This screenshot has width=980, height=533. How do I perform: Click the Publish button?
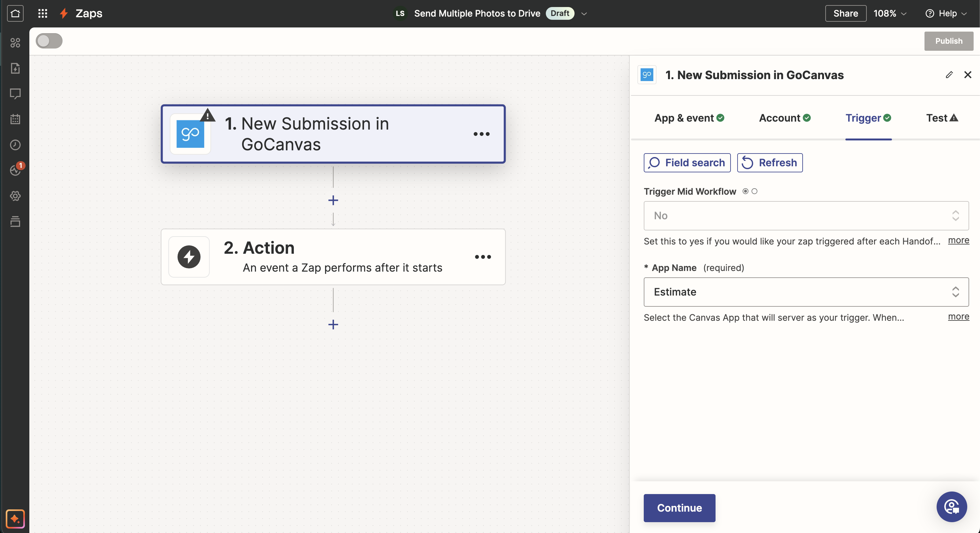click(949, 41)
